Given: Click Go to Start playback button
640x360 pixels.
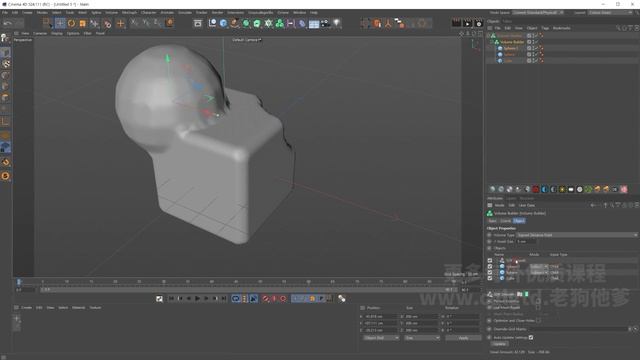Looking at the screenshot, I should coord(171,299).
